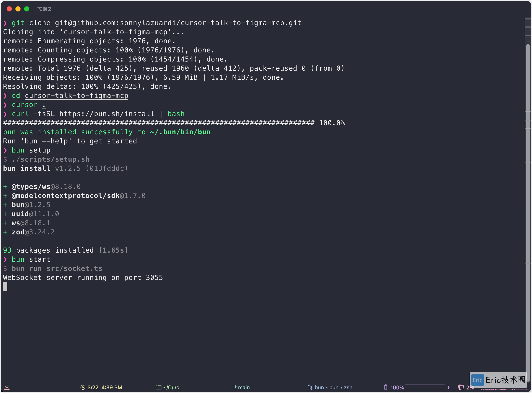This screenshot has height=393, width=532.
Task: Click the red close window button
Action: [x=9, y=9]
